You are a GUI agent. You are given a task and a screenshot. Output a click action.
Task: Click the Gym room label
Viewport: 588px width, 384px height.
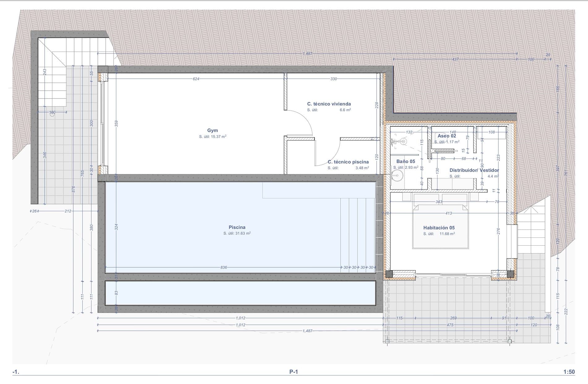pyautogui.click(x=213, y=131)
